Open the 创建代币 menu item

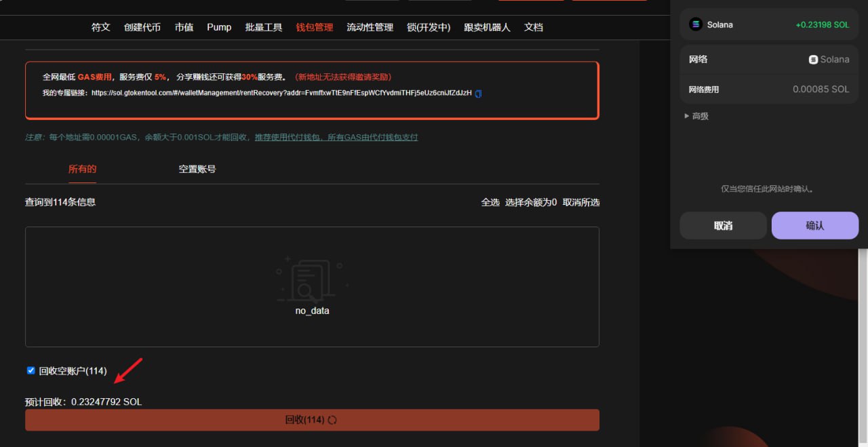142,27
